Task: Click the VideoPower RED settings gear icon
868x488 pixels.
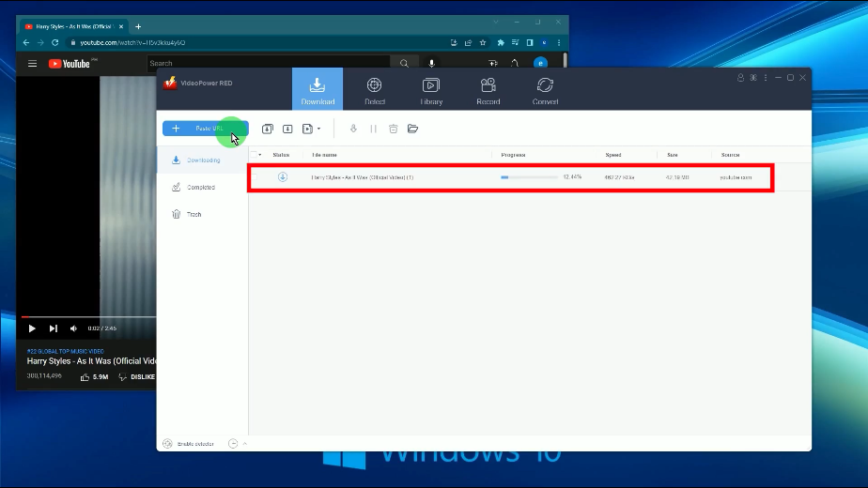Action: pos(753,78)
